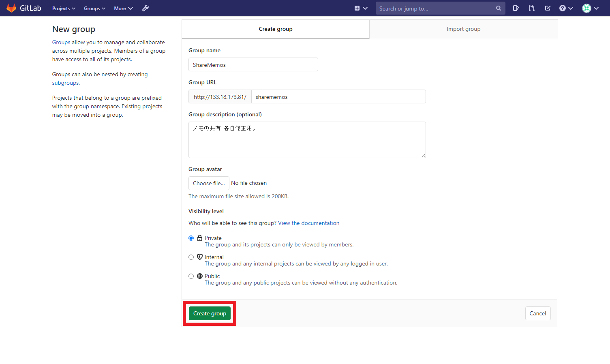Expand the Projects dropdown menu
Image resolution: width=610 pixels, height=364 pixels.
[64, 9]
